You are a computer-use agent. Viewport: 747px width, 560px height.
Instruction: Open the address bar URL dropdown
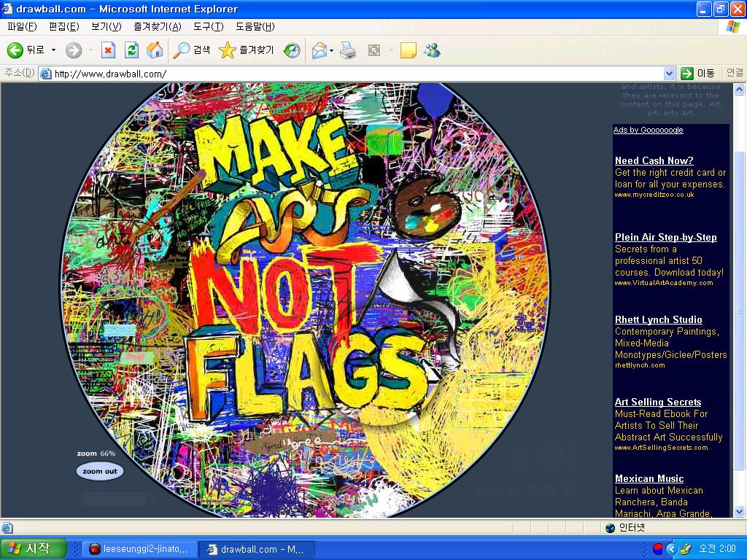pos(669,74)
